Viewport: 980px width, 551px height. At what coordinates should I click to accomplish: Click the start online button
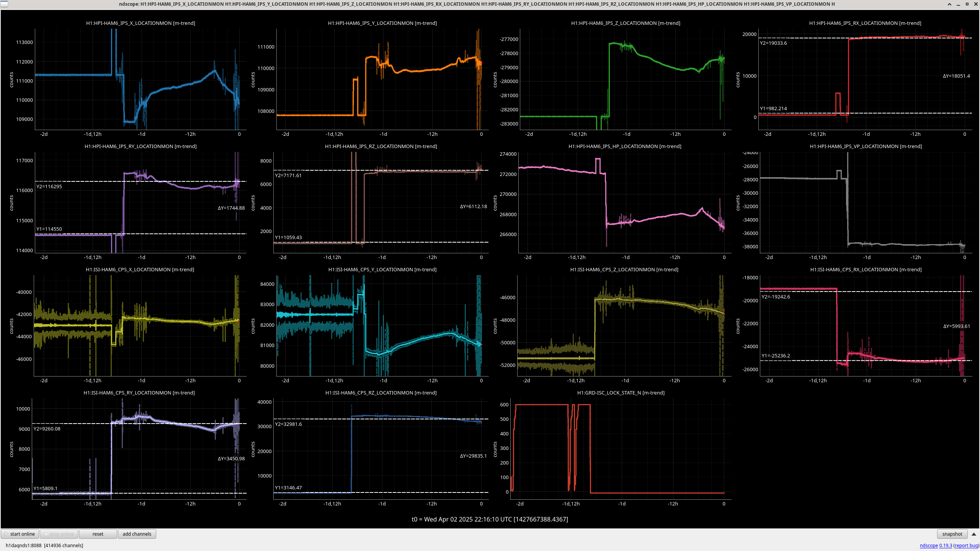(x=20, y=534)
